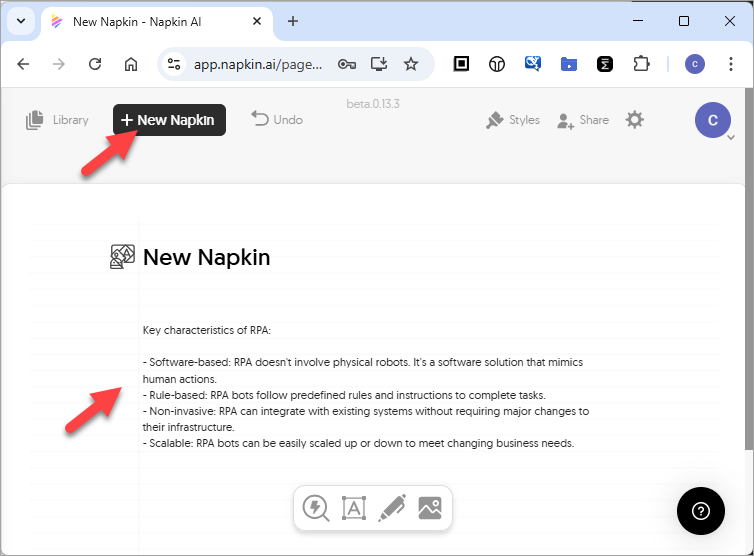Open the saved passwords key icon
754x556 pixels.
click(347, 64)
